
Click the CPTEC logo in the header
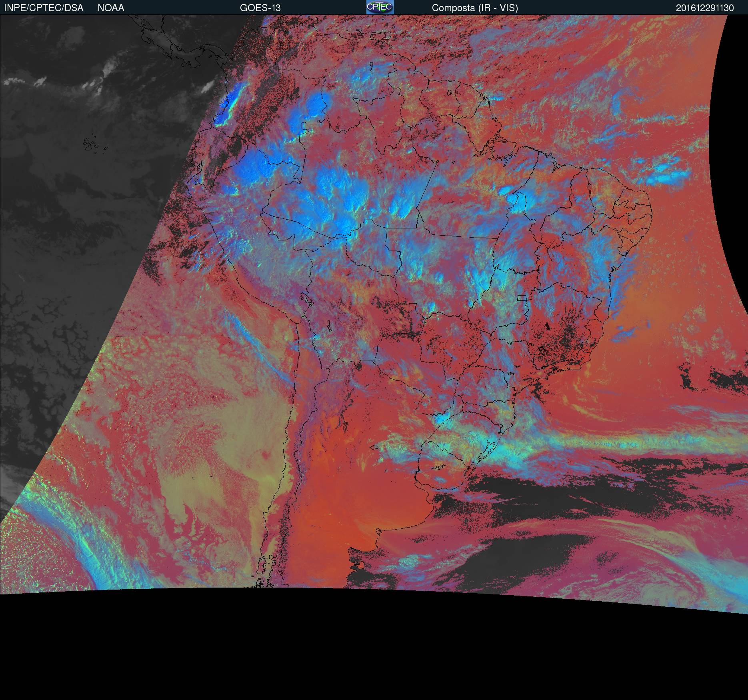(380, 7)
